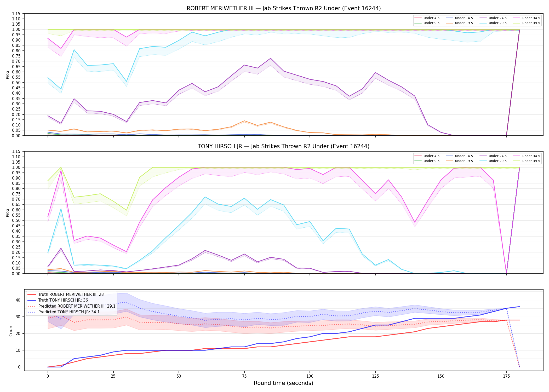Screen dimensions: 549x392
Task: Click the '30' tick on the Count axis
Action: pos(18,317)
